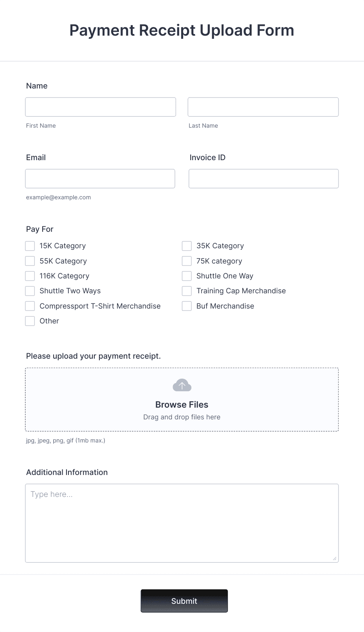Check the 15K Category checkbox
This screenshot has width=364, height=632.
point(30,246)
